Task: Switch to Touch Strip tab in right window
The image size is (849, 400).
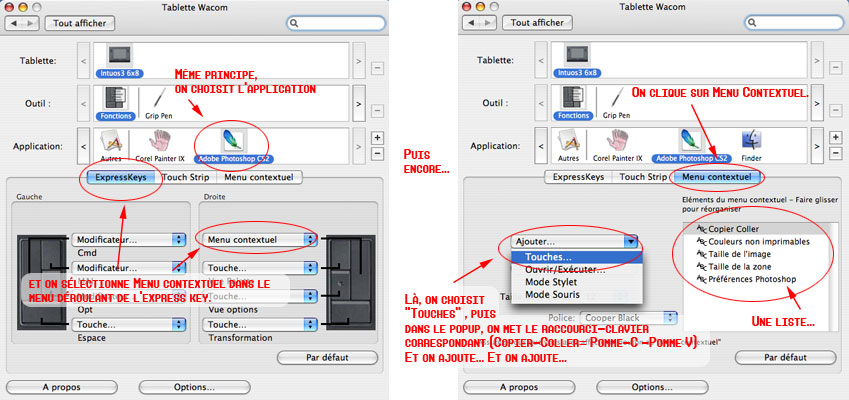Action: click(643, 177)
